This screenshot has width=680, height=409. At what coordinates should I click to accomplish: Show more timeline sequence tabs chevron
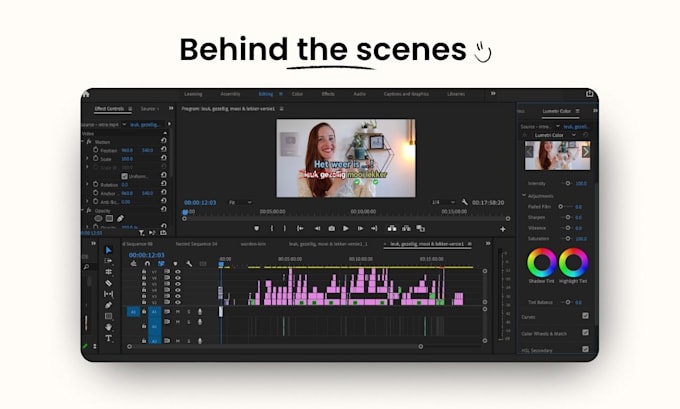(x=488, y=243)
